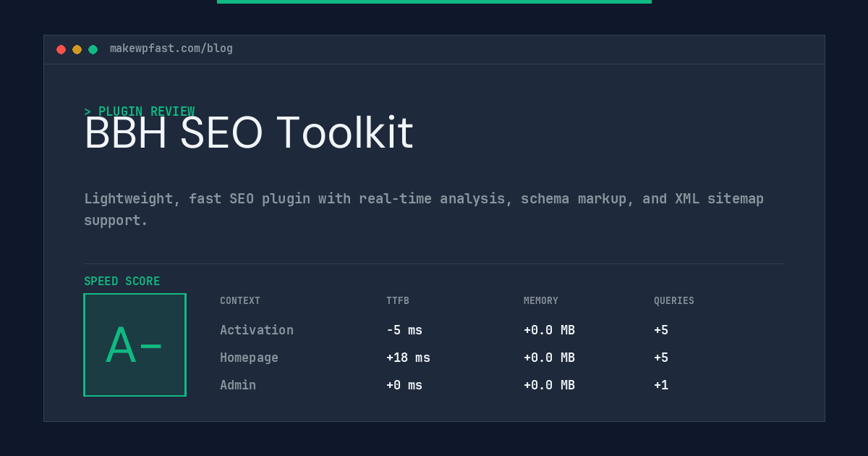This screenshot has width=868, height=456.
Task: Click the plugin description paragraph
Action: (x=424, y=209)
